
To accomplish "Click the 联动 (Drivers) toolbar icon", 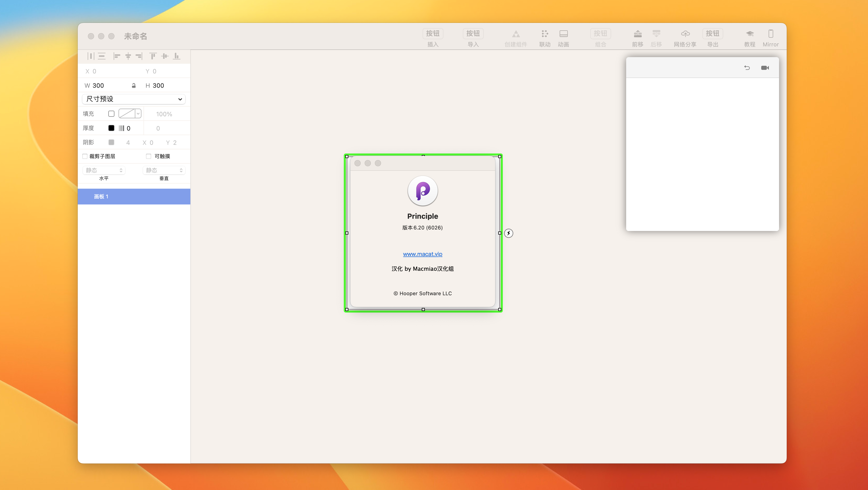I will point(545,34).
